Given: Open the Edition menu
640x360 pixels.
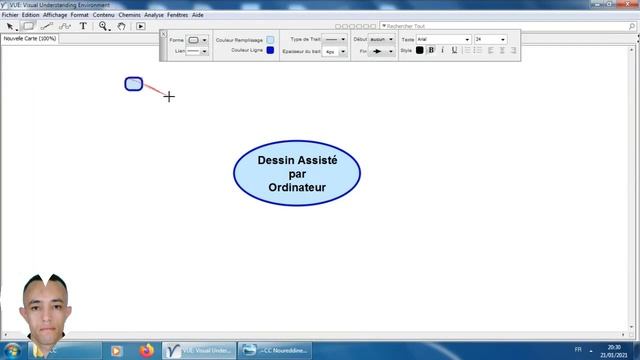Looking at the screenshot, I should pyautogui.click(x=31, y=15).
